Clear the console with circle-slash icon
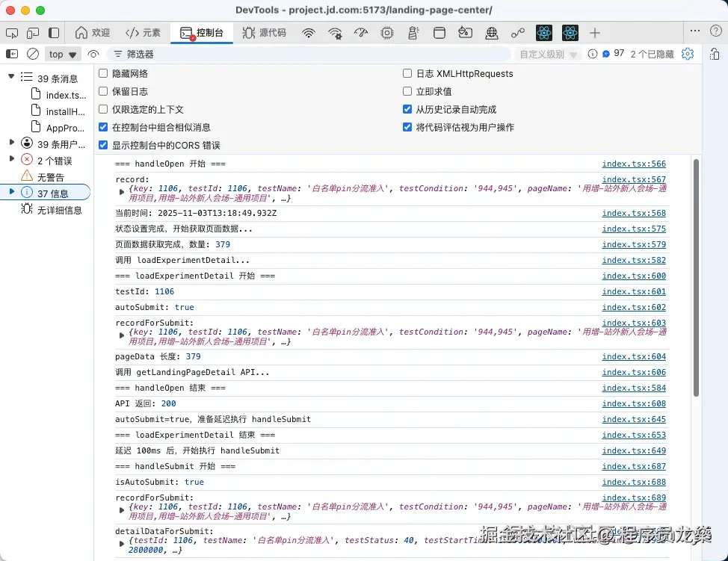The image size is (728, 561). pyautogui.click(x=32, y=55)
